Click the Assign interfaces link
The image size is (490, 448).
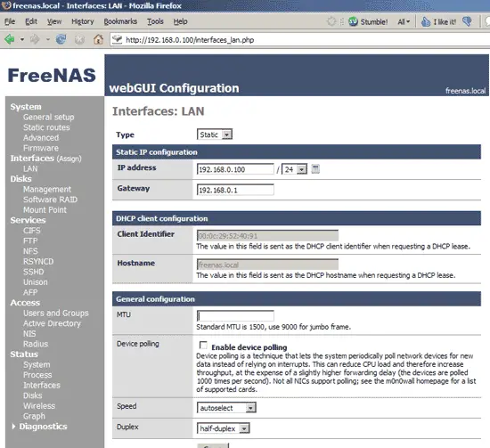click(69, 159)
